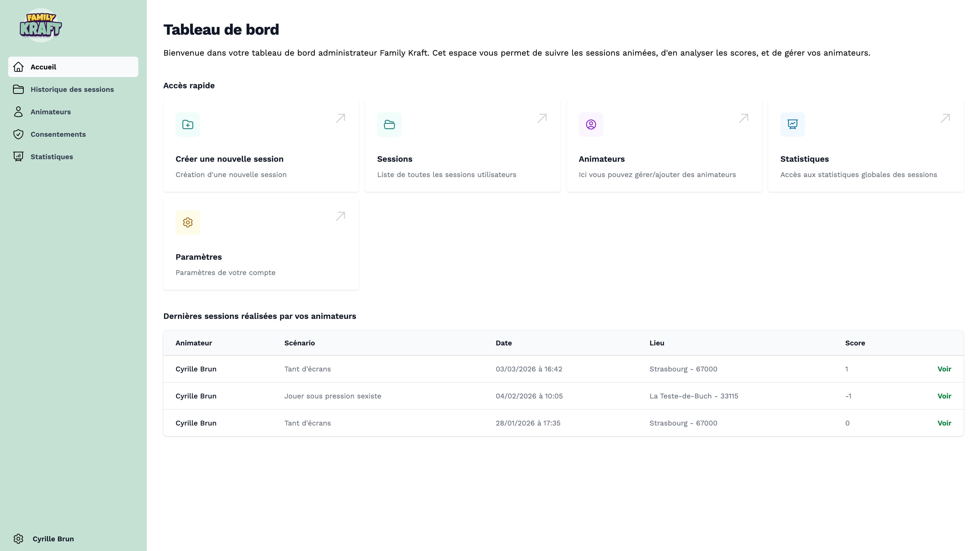Click the Family Kraft logo
Viewport: 980px width, 551px height.
[x=41, y=25]
